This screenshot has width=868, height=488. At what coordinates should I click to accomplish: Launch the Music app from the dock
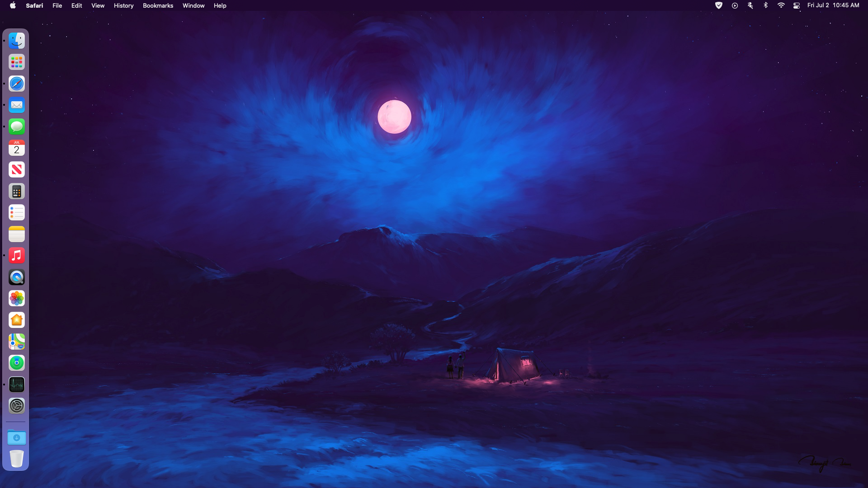(x=17, y=255)
